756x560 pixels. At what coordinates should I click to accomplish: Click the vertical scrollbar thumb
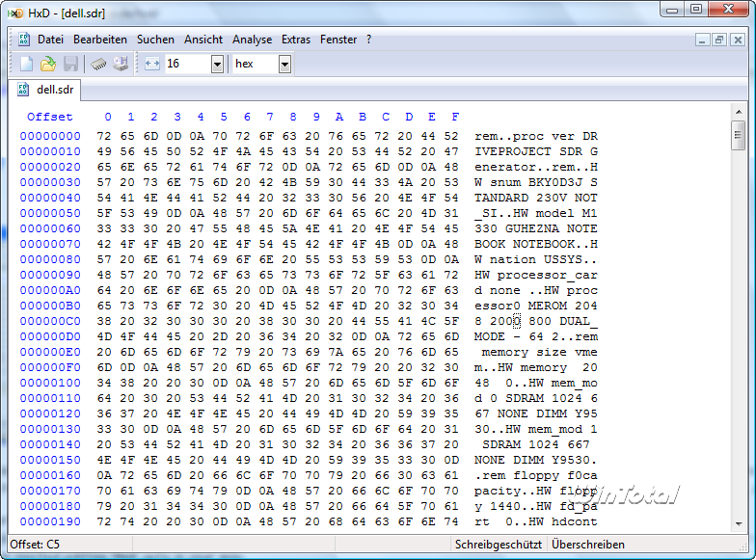pyautogui.click(x=739, y=135)
